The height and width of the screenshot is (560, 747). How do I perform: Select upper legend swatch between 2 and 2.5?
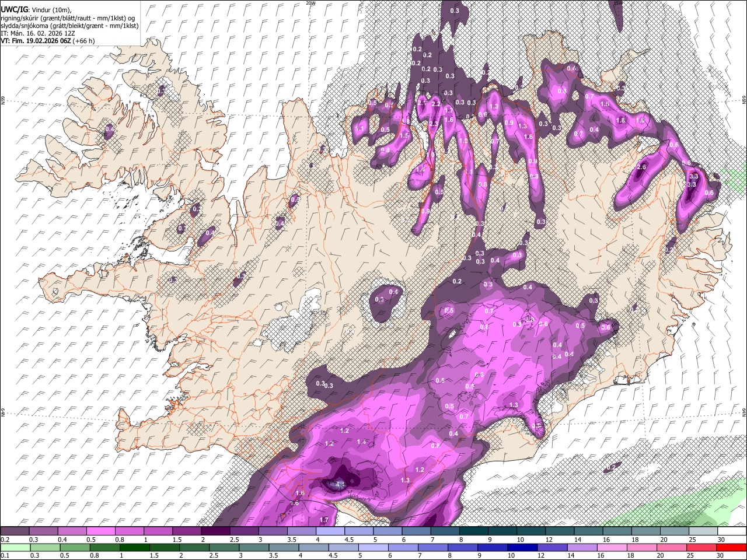pyautogui.click(x=215, y=531)
